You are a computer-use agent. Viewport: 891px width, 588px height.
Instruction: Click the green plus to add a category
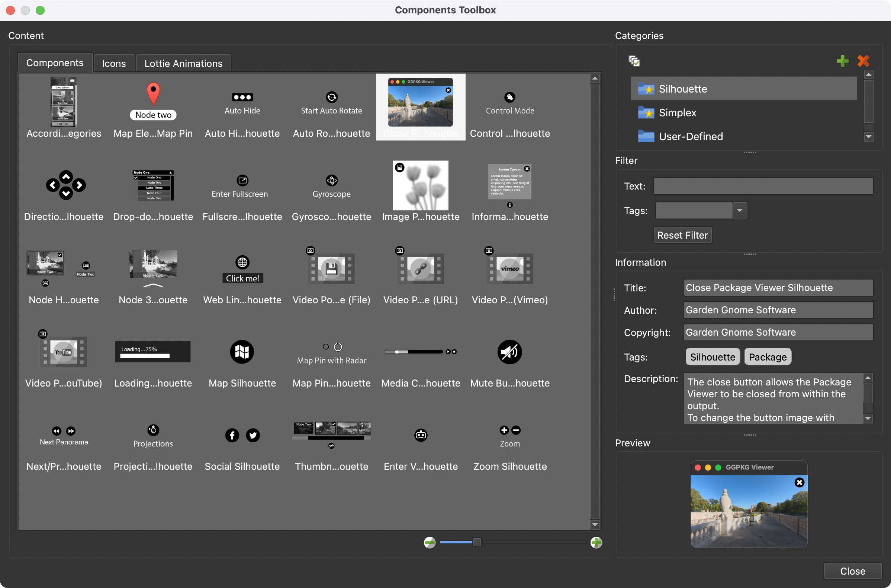842,61
